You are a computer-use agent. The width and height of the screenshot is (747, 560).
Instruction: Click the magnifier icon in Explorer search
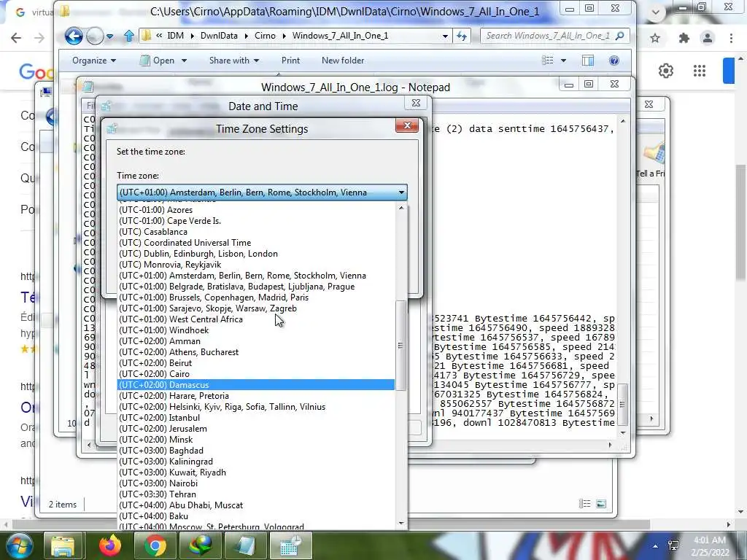point(620,36)
